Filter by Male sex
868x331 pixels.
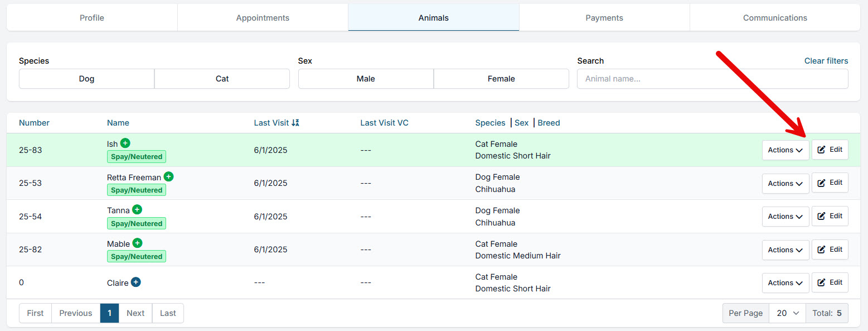pos(366,79)
